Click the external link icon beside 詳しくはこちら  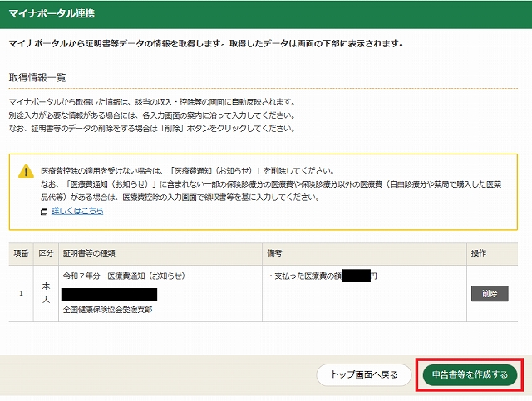click(x=44, y=212)
